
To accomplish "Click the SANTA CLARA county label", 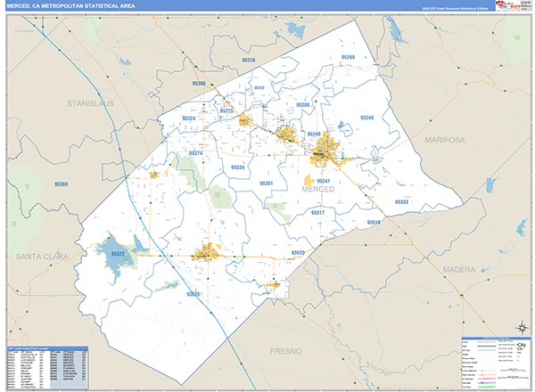I will click(42, 257).
